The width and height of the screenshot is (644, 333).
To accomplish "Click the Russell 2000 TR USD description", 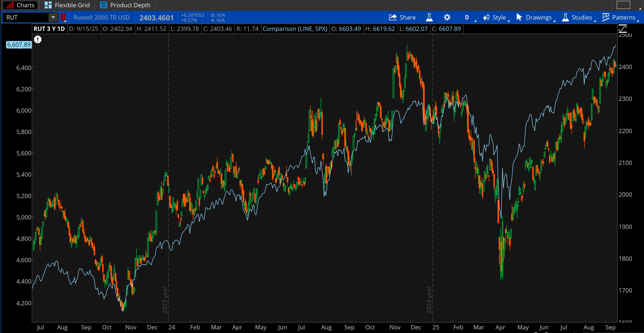I will click(x=101, y=17).
